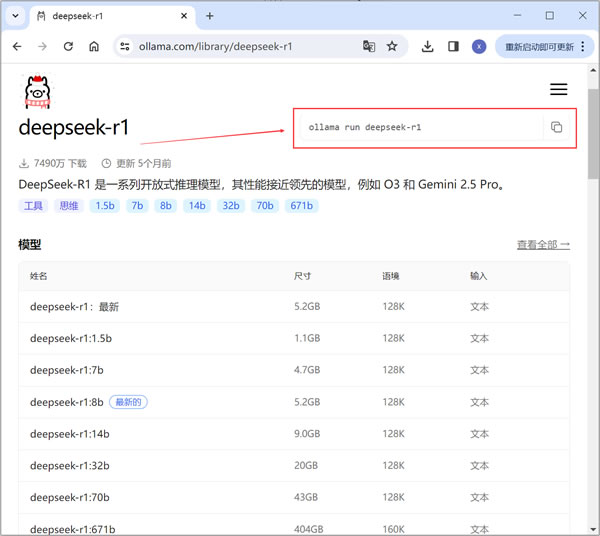Open the deepseek-r1:14b model link

[x=69, y=434]
